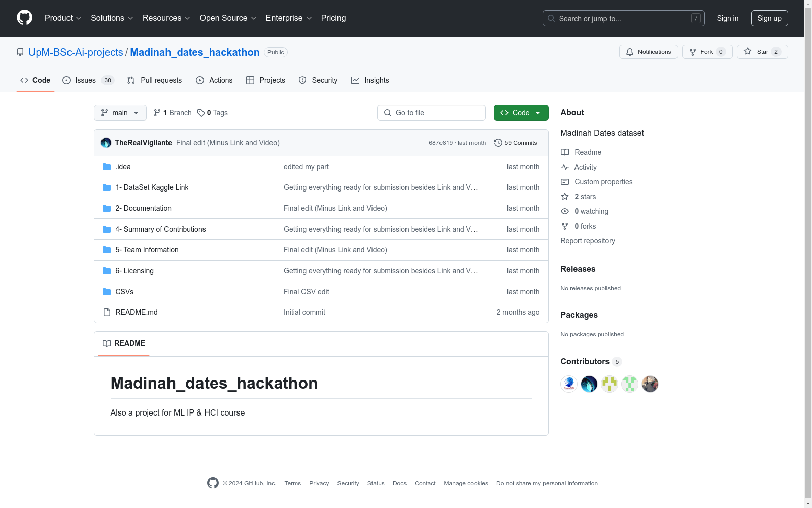Click the book icon next to Readme
This screenshot has height=508, width=812.
pyautogui.click(x=565, y=152)
